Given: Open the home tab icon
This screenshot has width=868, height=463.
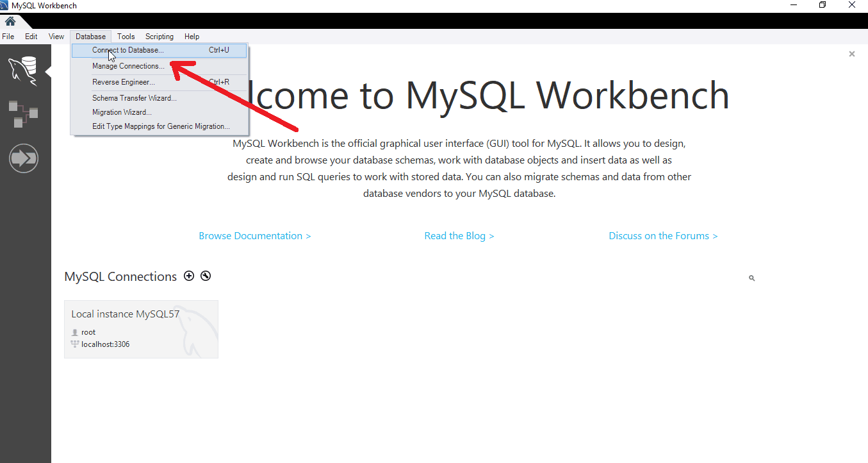Looking at the screenshot, I should pyautogui.click(x=10, y=21).
